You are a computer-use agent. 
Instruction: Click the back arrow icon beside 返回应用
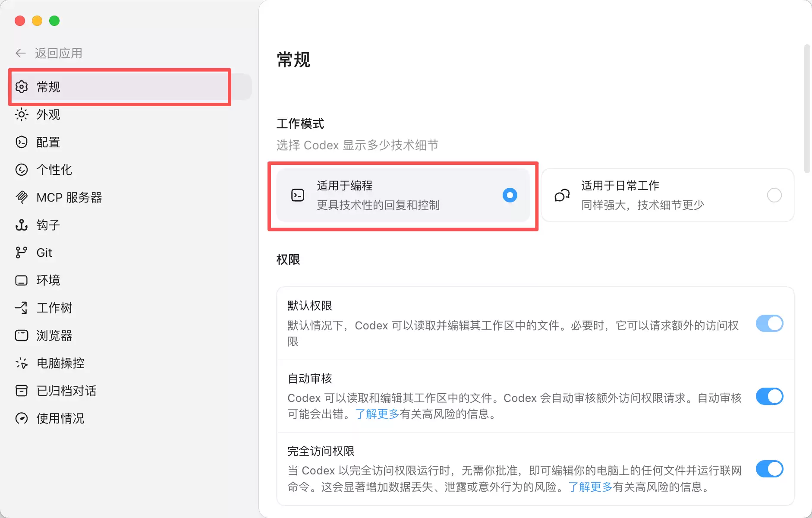[21, 53]
